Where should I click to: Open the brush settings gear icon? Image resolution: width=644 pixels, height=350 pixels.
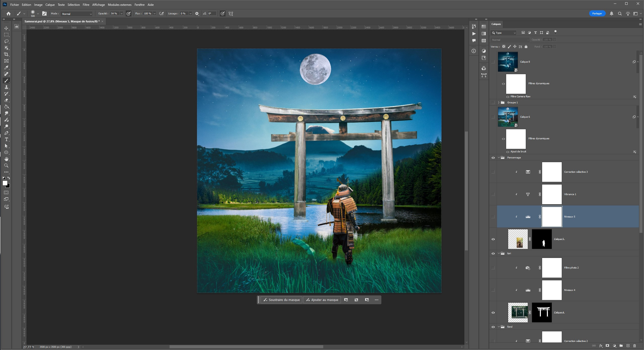point(197,14)
